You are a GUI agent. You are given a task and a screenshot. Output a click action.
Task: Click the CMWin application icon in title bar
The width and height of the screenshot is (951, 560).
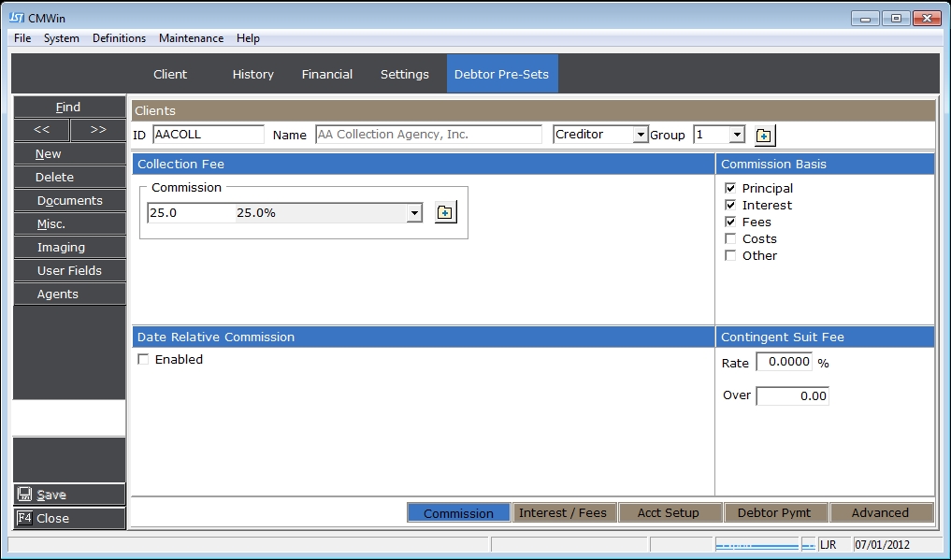tap(16, 18)
